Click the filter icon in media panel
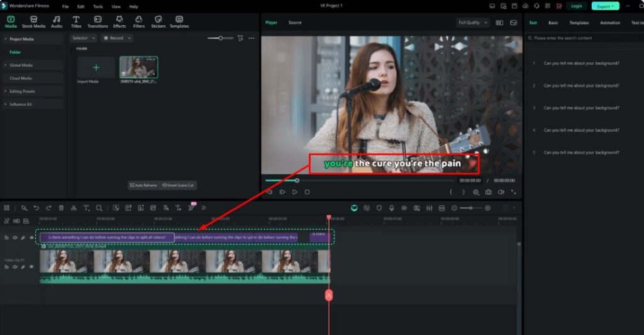 pos(240,38)
